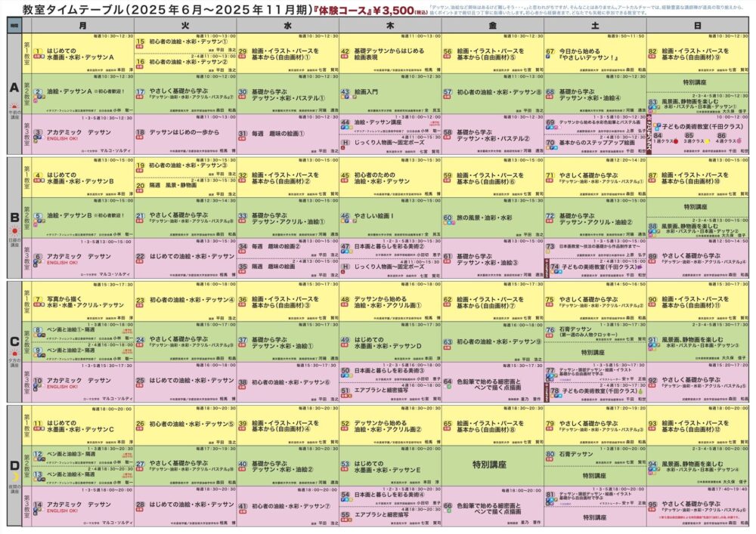Click course number badge 1

click(36, 50)
